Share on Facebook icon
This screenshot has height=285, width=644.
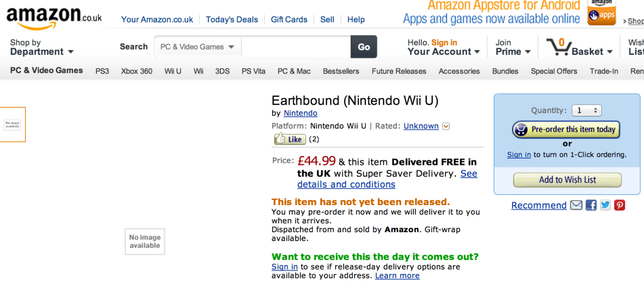tap(591, 205)
